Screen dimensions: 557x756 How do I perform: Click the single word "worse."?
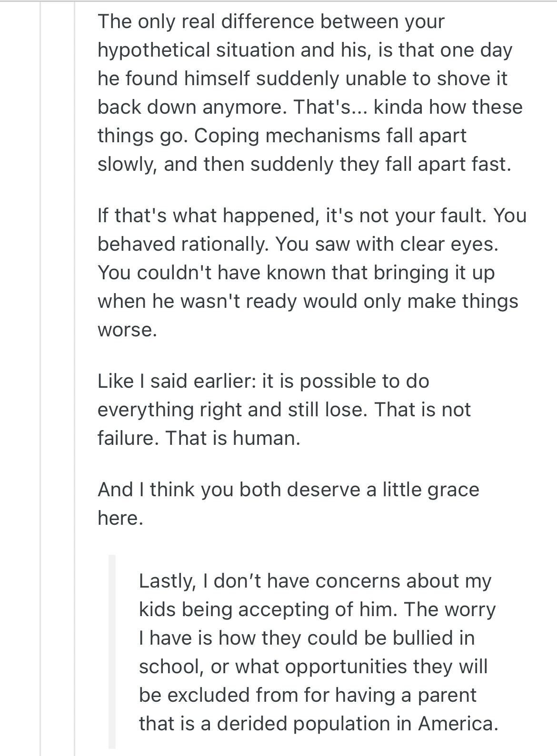click(x=127, y=330)
